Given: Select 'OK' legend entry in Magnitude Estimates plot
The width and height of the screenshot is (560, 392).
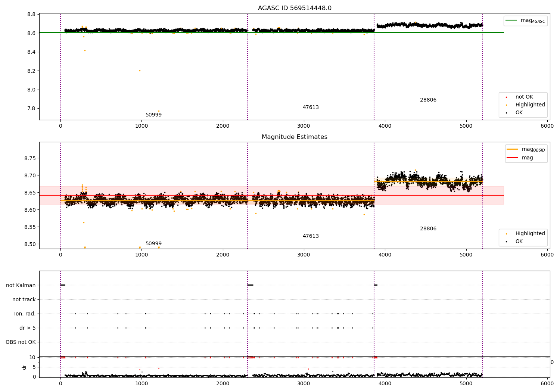Looking at the screenshot, I should pyautogui.click(x=514, y=241).
